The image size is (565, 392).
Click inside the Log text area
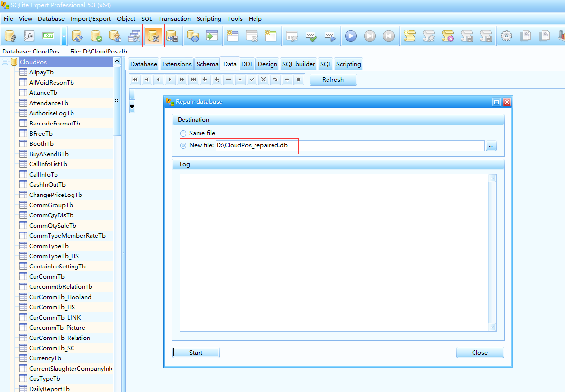[334, 252]
